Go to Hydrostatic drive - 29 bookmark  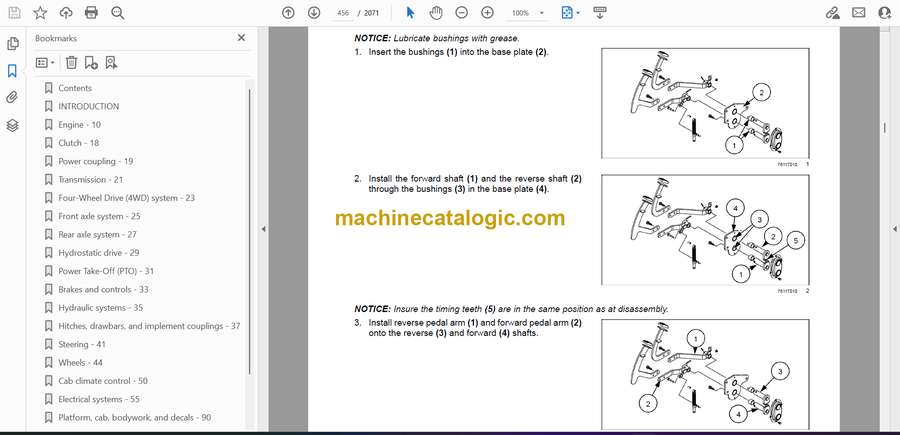coord(98,253)
